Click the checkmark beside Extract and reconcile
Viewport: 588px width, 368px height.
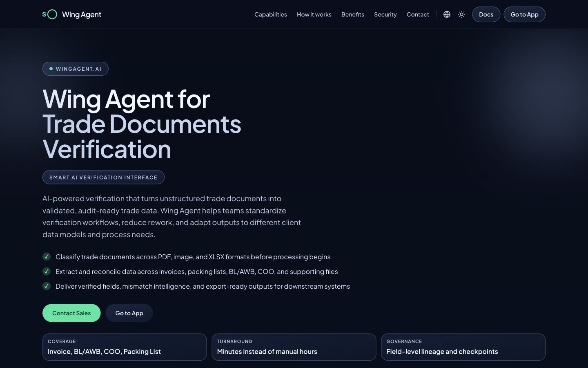(x=47, y=272)
